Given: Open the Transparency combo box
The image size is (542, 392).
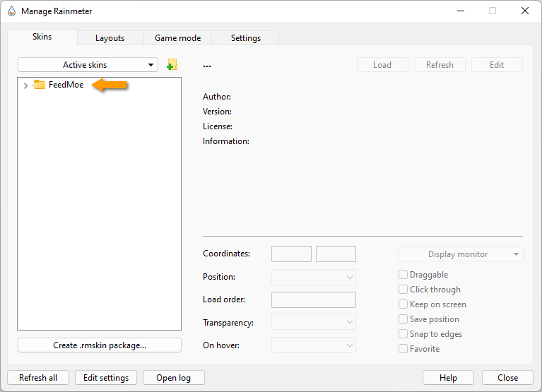Looking at the screenshot, I should 314,322.
